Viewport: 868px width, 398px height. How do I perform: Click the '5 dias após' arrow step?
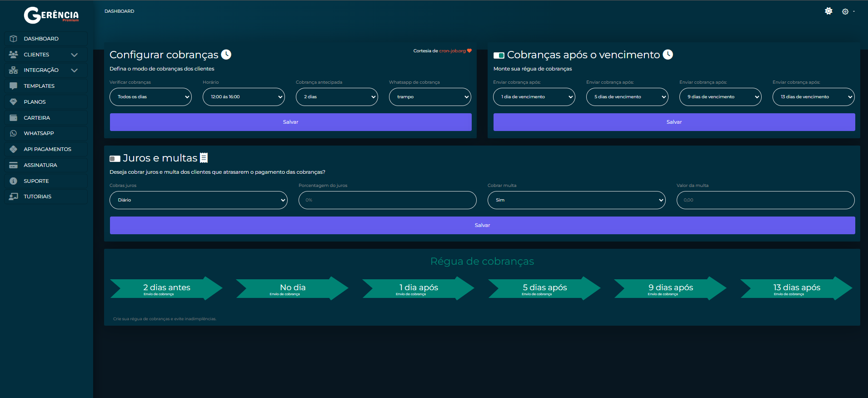coord(544,288)
